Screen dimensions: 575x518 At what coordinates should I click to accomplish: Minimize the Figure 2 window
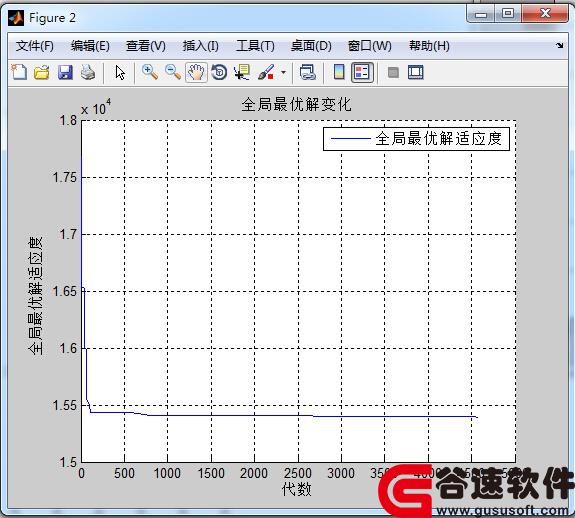tap(481, 14)
